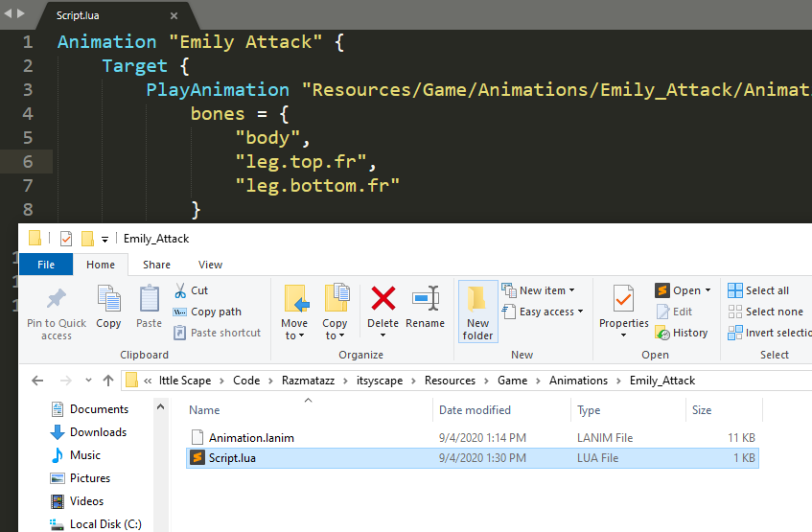Click the Paste clipboard icon
The image size is (812, 532).
pyautogui.click(x=150, y=300)
